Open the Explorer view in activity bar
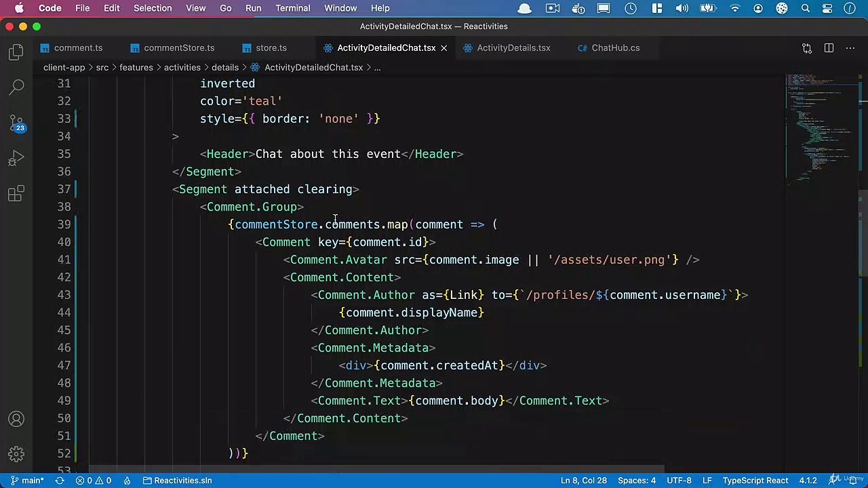 coord(16,52)
